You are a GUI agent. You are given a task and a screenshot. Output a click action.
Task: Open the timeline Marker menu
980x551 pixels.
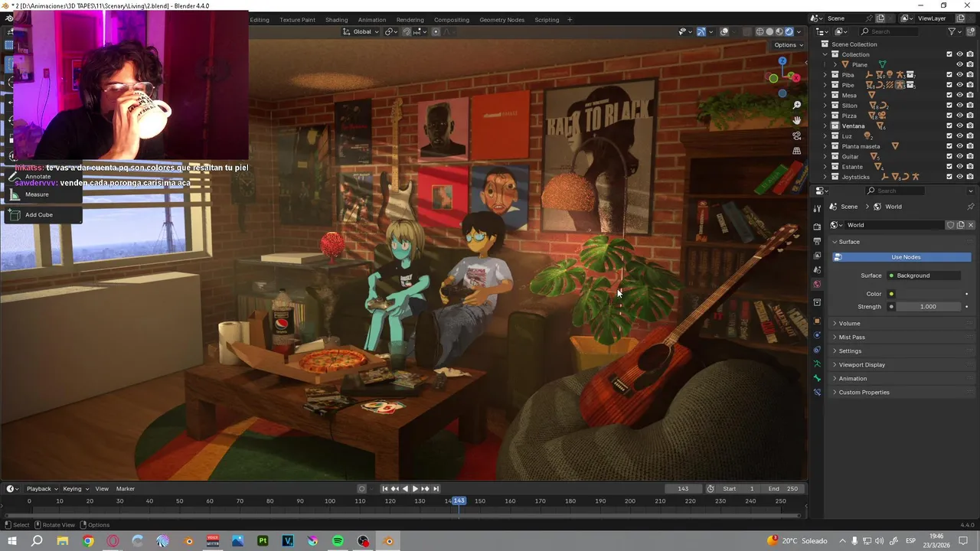pos(126,489)
